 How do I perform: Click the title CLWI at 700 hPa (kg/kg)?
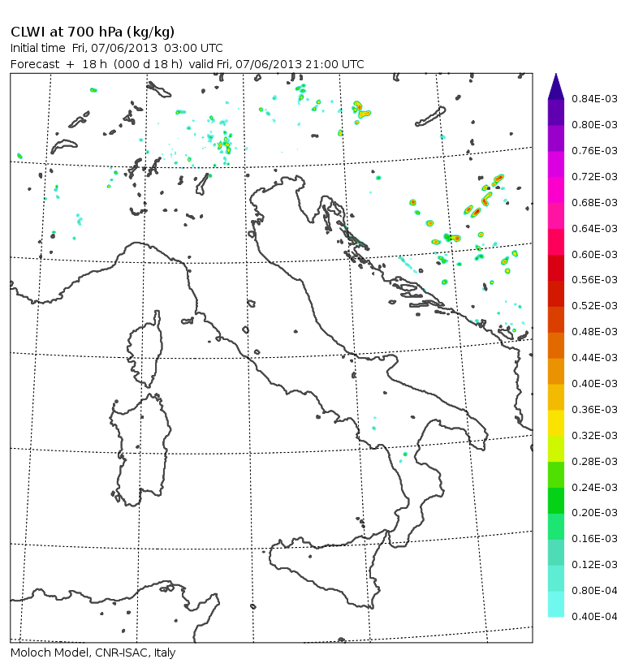pos(93,32)
